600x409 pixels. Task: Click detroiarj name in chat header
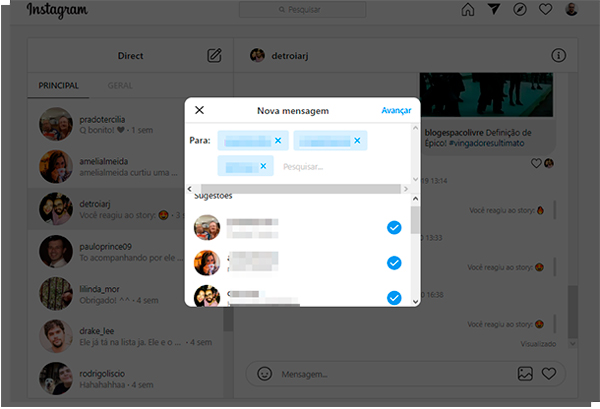click(x=290, y=56)
